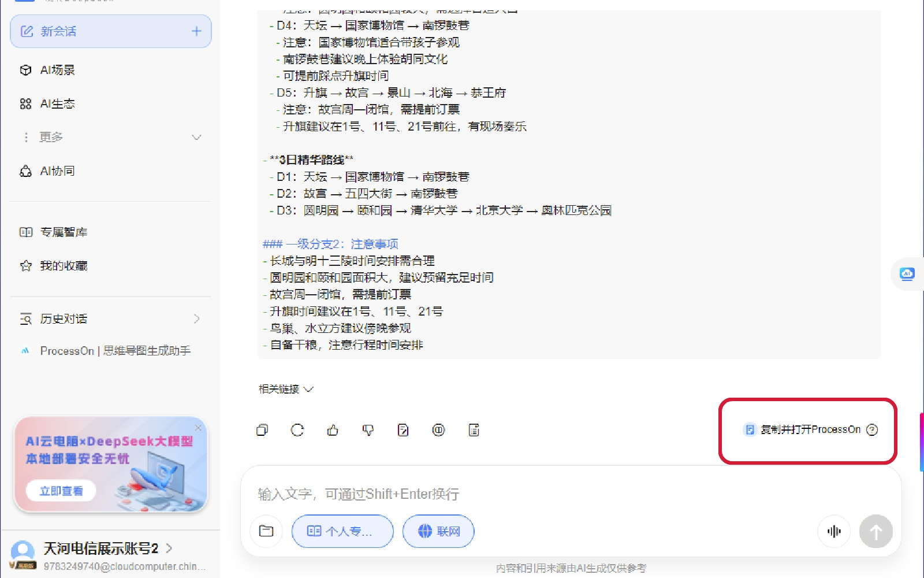Viewport: 924px width, 578px height.
Task: Open the folder upload icon
Action: pos(266,531)
